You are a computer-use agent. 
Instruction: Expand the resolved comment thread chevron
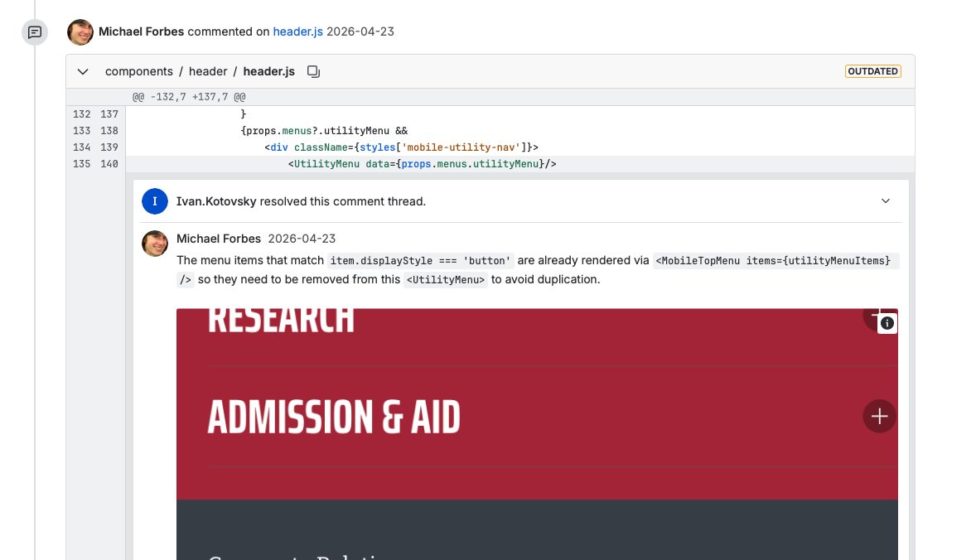tap(886, 201)
